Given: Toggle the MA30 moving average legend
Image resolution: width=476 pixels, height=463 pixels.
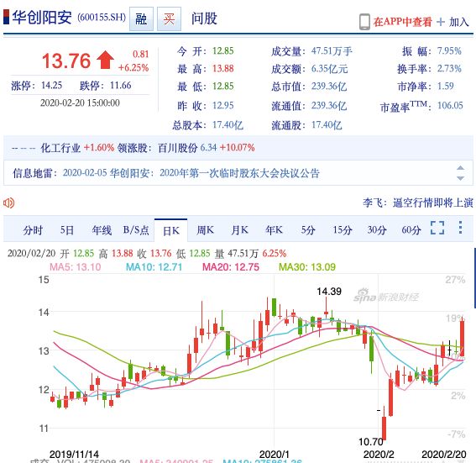Looking at the screenshot, I should click(307, 267).
